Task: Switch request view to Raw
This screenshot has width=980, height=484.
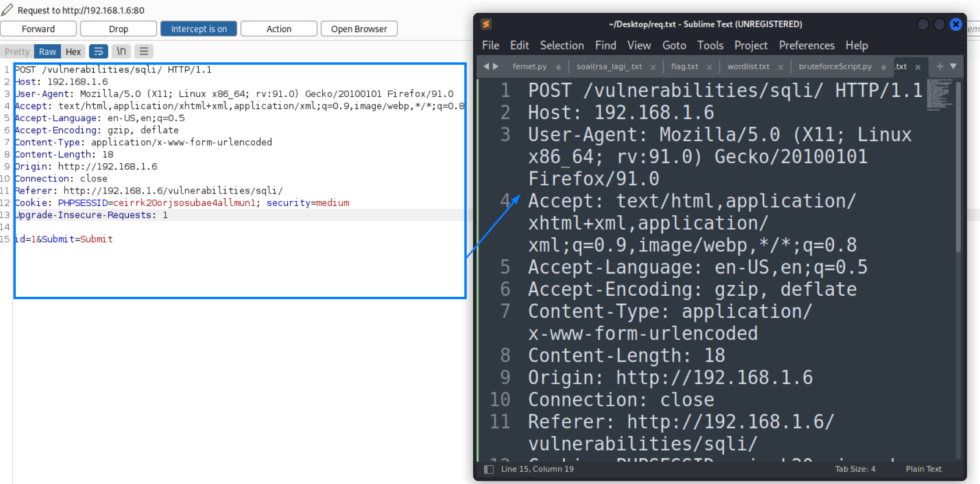Action: click(x=47, y=51)
